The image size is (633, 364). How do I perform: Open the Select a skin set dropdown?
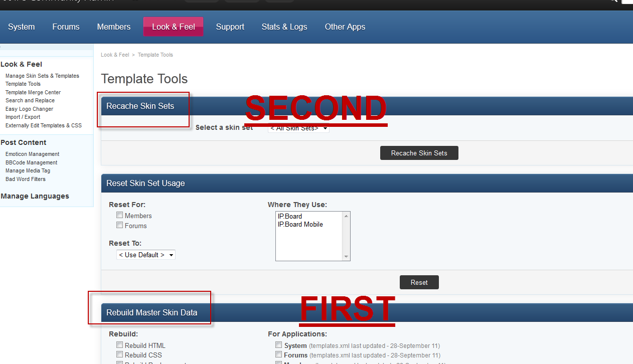tap(299, 129)
